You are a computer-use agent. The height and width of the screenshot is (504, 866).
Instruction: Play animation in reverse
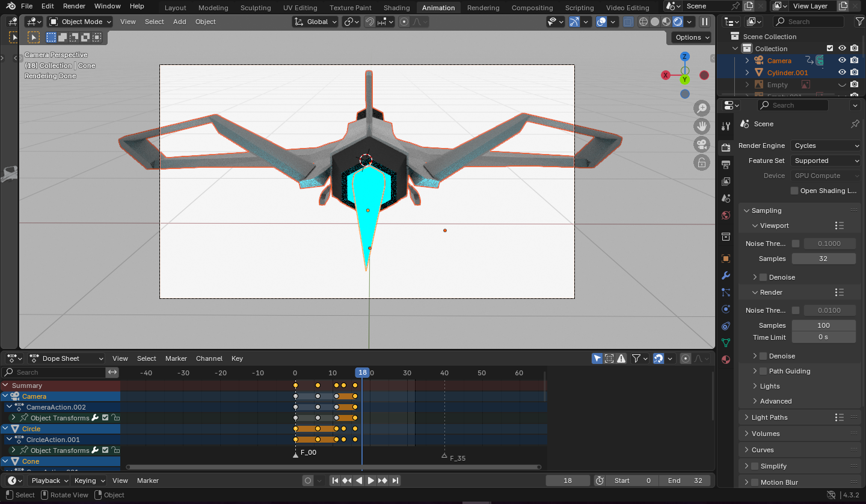pos(359,481)
